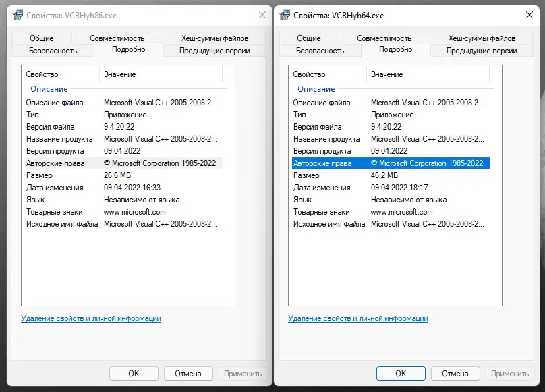This screenshot has width=545, height=392.
Task: Click the VCRHyb86.exe title bar icon
Action: (16, 16)
